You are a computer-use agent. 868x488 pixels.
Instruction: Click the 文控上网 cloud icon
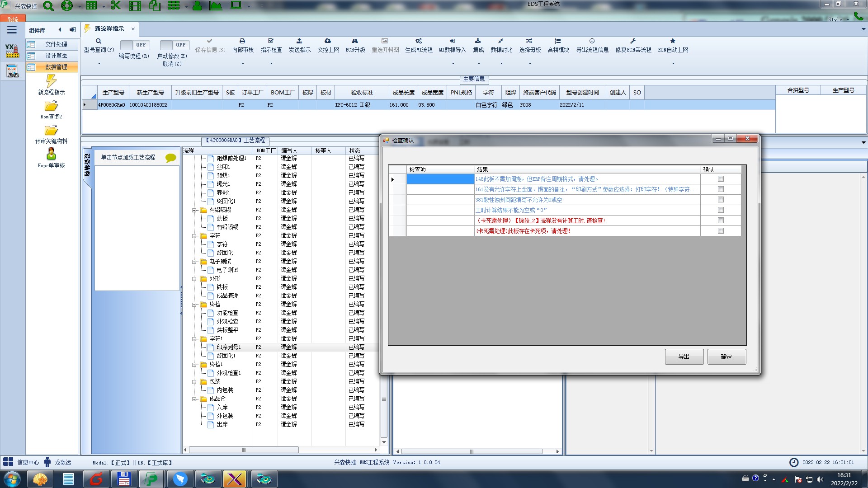click(x=328, y=41)
